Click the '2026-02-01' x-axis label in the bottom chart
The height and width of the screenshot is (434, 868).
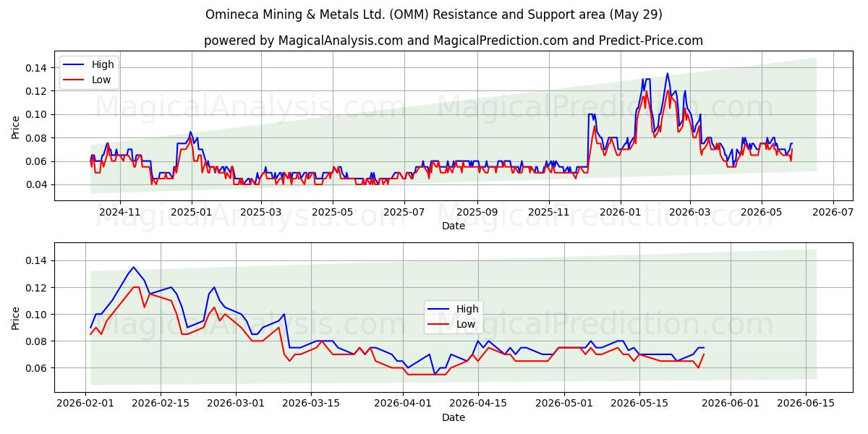click(86, 404)
